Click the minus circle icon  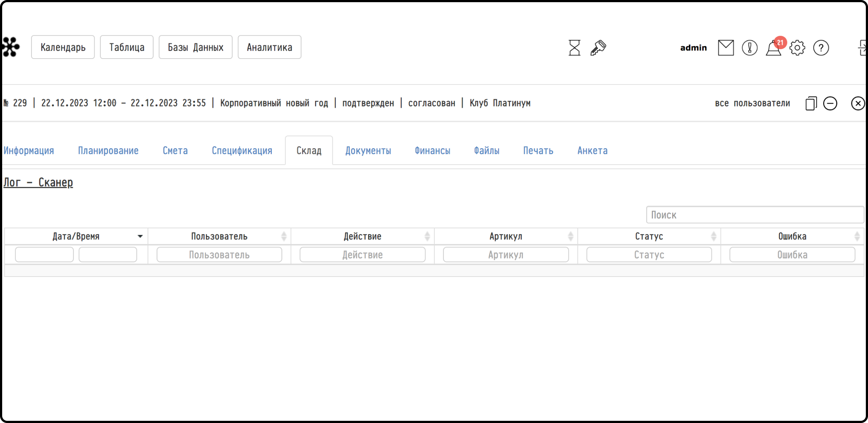pyautogui.click(x=830, y=103)
